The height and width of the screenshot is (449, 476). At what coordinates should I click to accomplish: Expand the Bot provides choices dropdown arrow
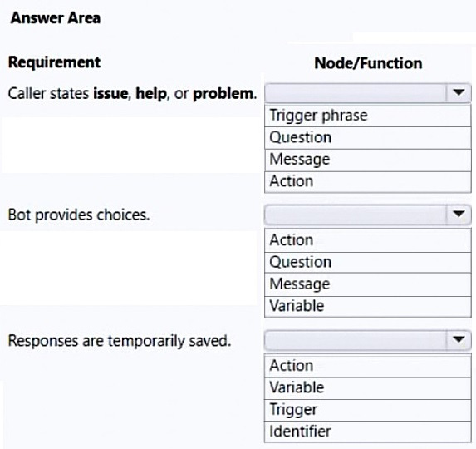[x=459, y=215]
